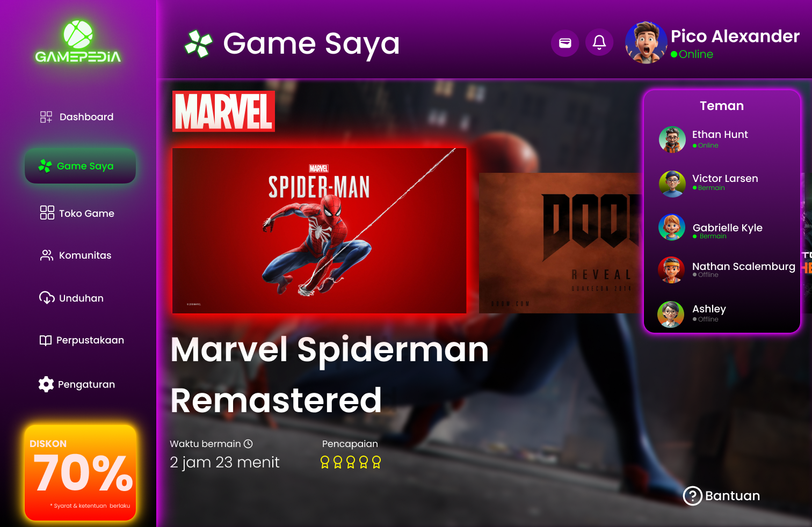Open the wallet card icon in header
Viewport: 812px width, 527px height.
pos(565,43)
